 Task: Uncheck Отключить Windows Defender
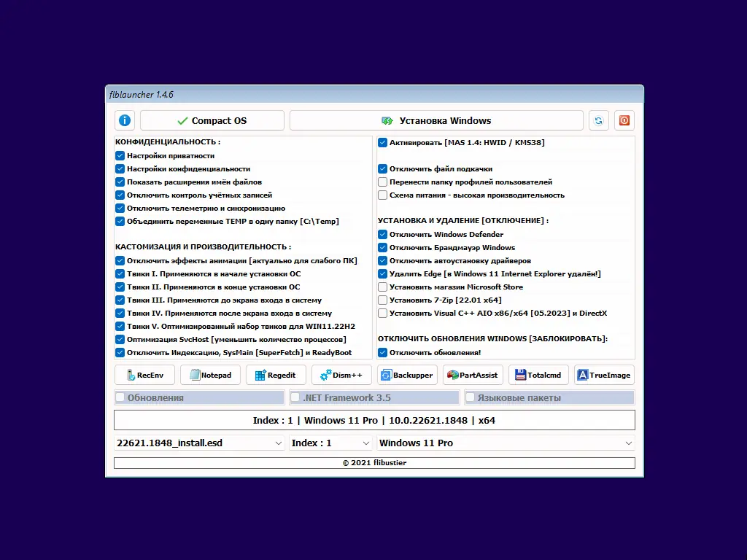[x=382, y=234]
